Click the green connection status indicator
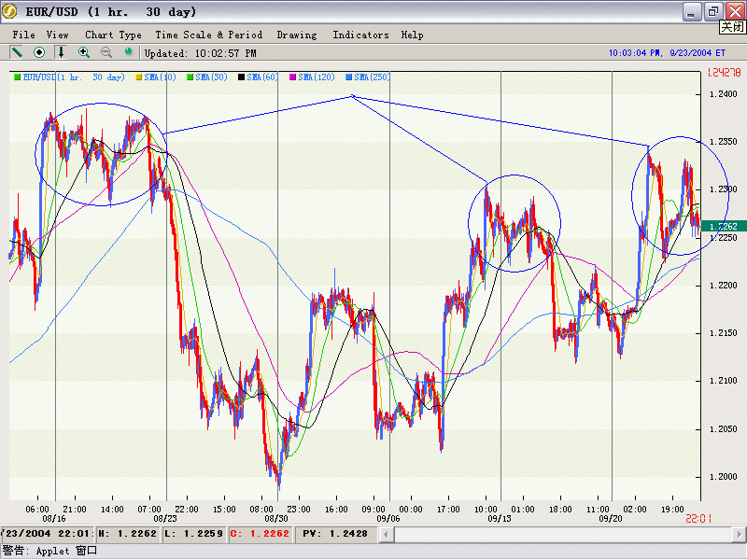 [x=128, y=51]
